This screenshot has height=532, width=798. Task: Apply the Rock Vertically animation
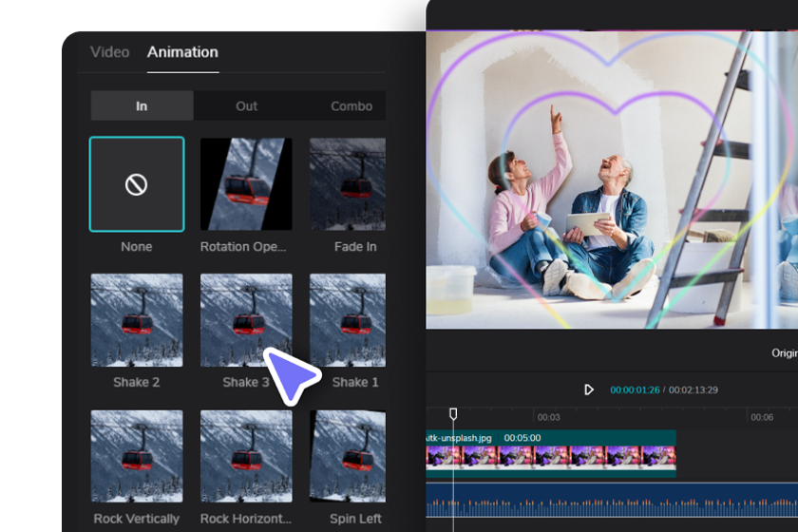(x=137, y=456)
